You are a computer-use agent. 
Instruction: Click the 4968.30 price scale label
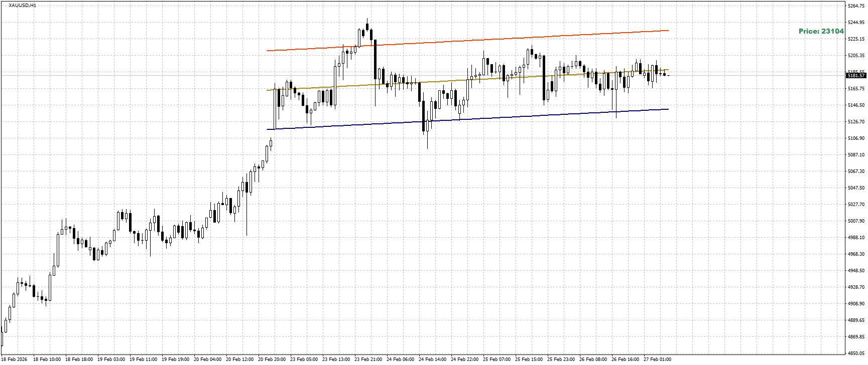pyautogui.click(x=856, y=254)
